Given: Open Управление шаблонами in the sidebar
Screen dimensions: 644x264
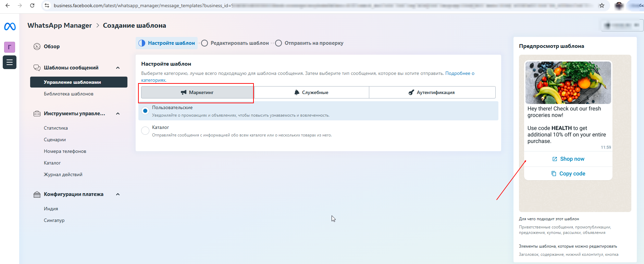Looking at the screenshot, I should coord(79,82).
